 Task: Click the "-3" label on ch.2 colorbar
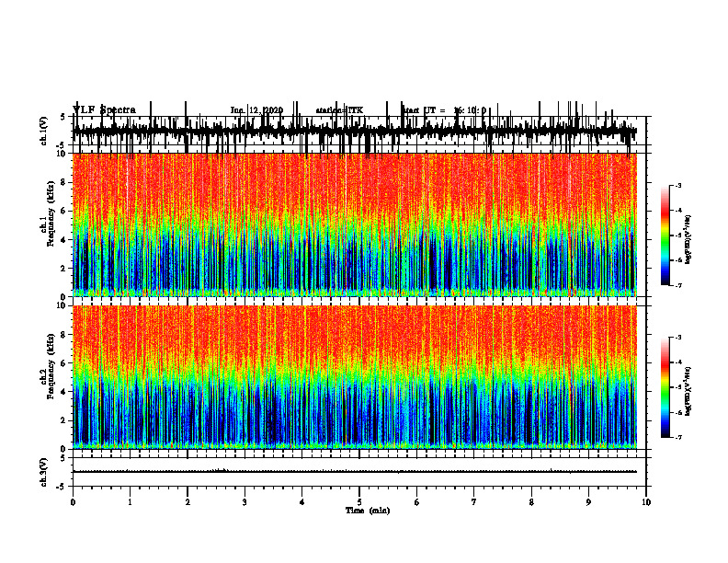coord(677,338)
